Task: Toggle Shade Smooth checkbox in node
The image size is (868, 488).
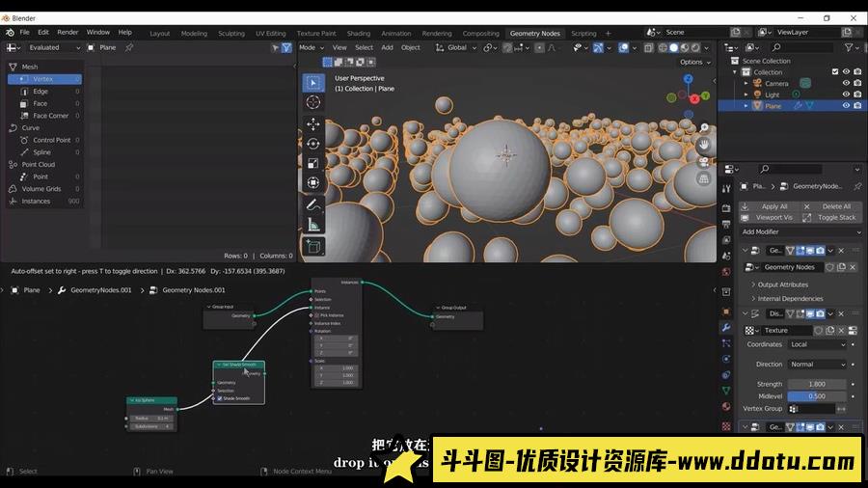Action: 220,398
